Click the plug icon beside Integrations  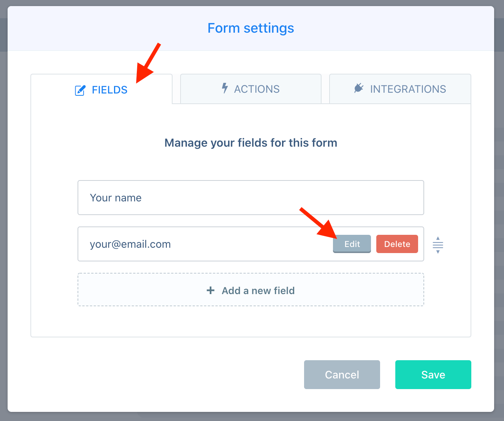359,88
